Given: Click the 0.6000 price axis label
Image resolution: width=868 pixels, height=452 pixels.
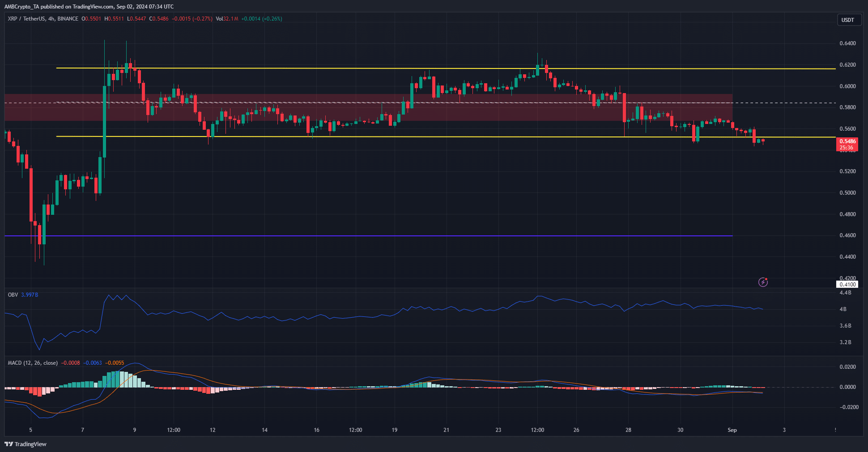Looking at the screenshot, I should click(x=847, y=86).
